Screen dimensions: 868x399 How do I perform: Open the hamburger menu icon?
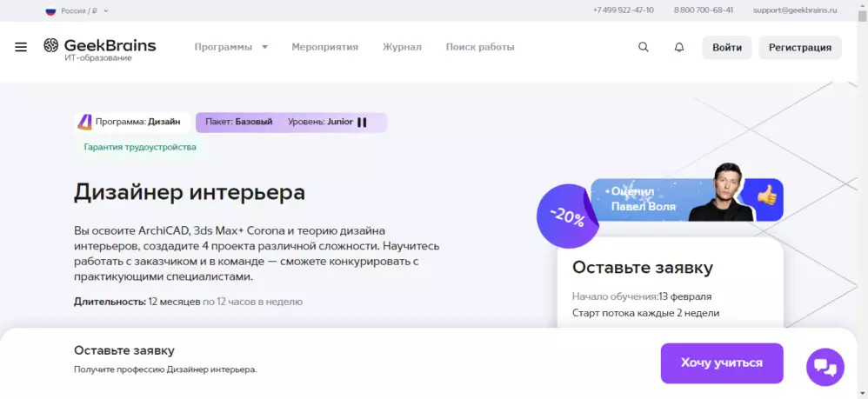pyautogui.click(x=21, y=47)
